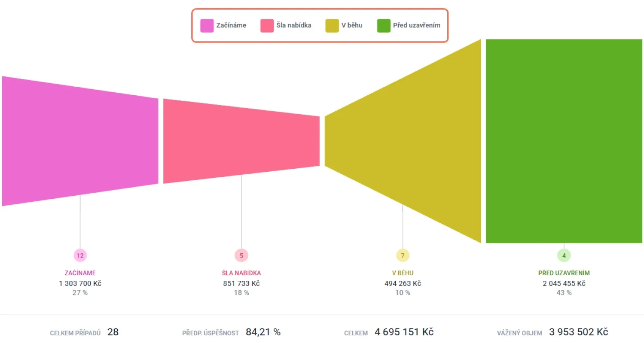Select the green Před uzavřením funnel segment
Image resolution: width=644 pixels, height=343 pixels.
564,141
